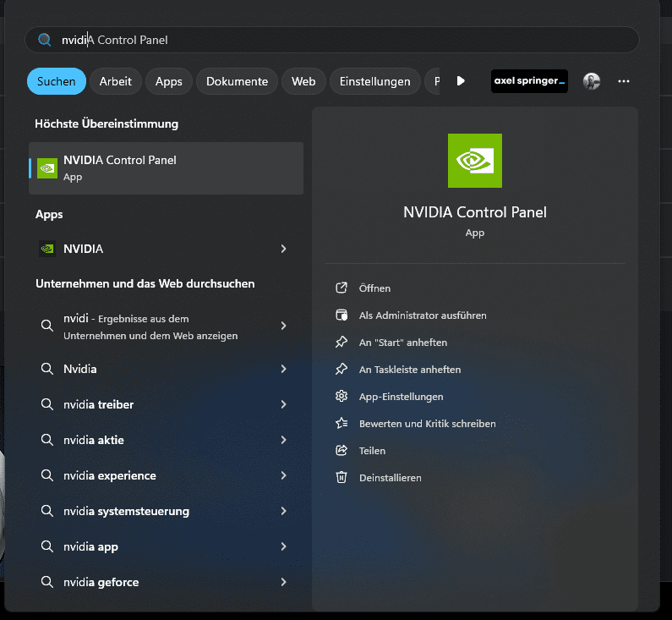Expand nvidia geforce suggestion chevron
672x620 pixels.
(x=283, y=582)
